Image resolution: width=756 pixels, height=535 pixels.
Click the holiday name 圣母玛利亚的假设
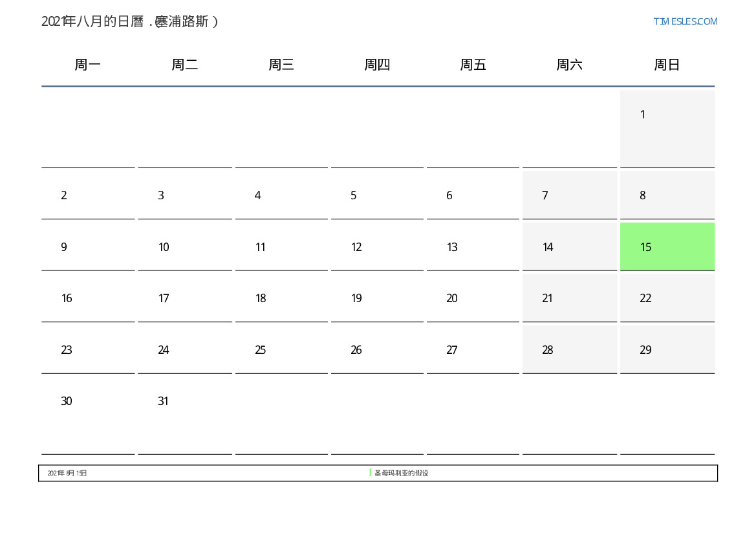[x=402, y=474]
